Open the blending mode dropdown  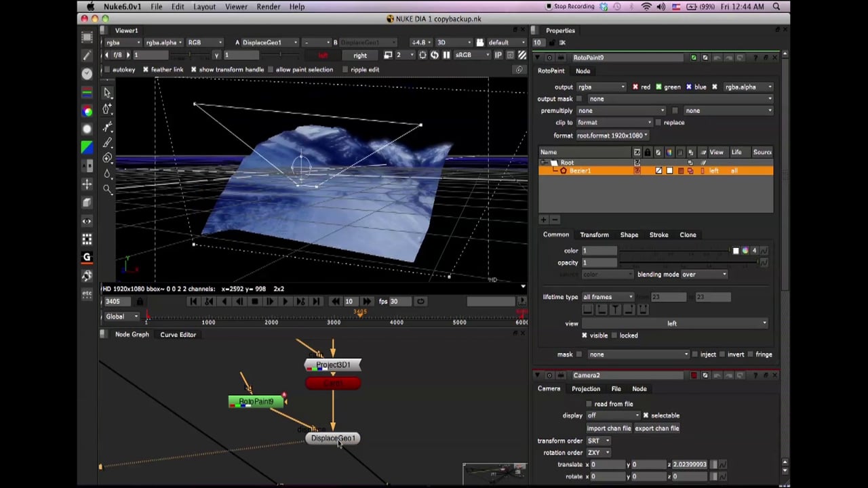704,274
